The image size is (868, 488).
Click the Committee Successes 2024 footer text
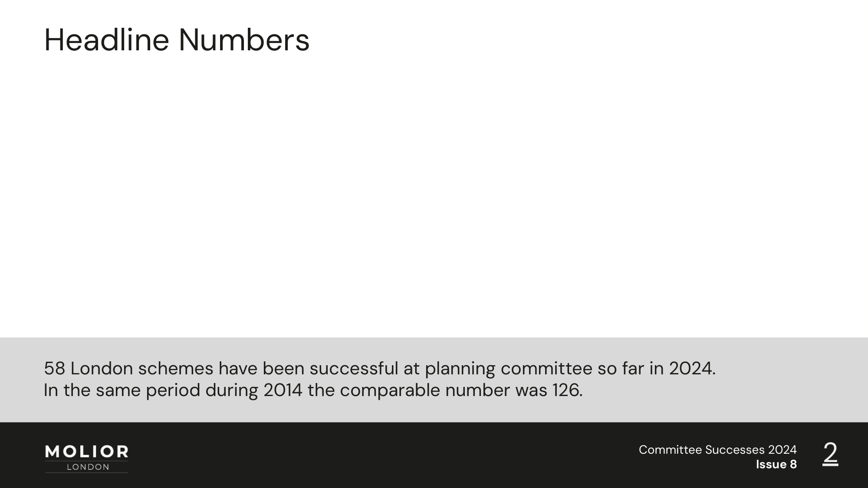click(717, 450)
